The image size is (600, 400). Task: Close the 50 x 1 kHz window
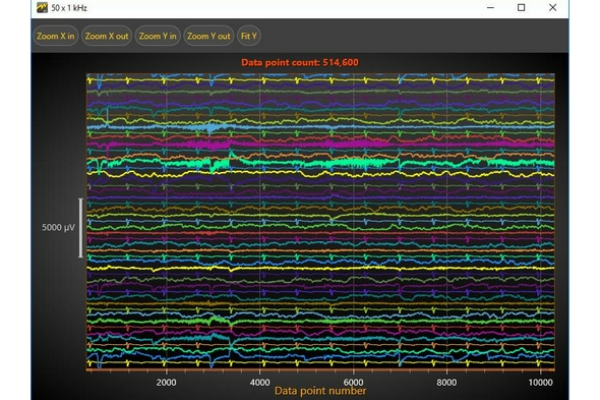553,7
